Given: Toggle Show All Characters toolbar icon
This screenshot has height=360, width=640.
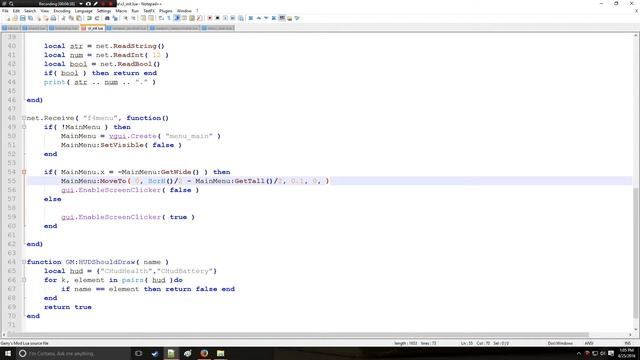Looking at the screenshot, I should point(169,18).
